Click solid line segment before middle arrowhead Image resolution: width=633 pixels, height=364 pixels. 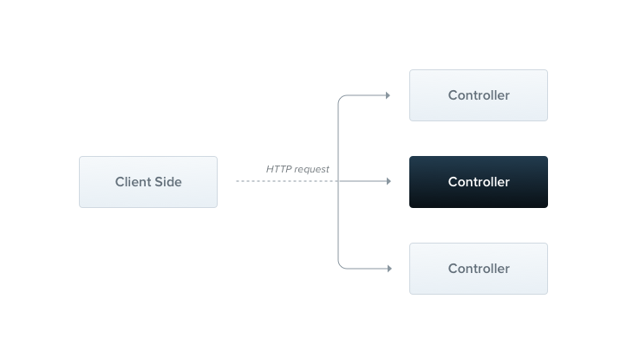click(x=362, y=181)
